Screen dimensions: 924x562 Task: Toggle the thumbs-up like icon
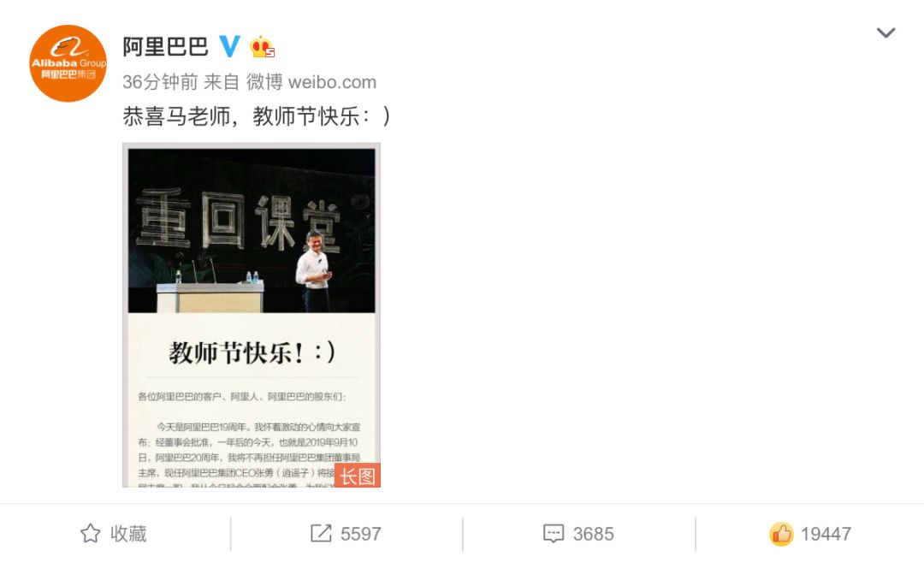[x=781, y=534]
